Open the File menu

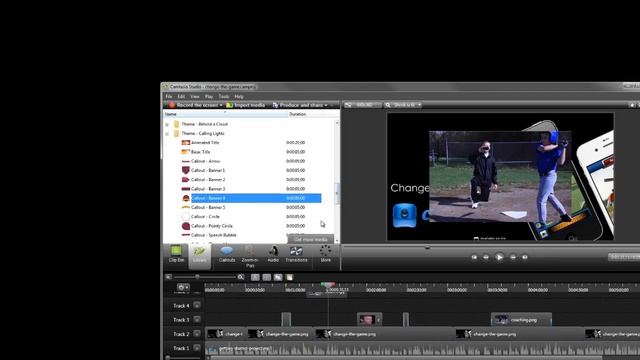tap(169, 97)
